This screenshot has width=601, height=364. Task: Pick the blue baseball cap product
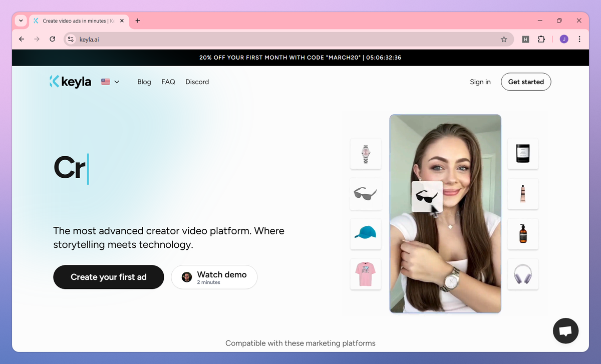(366, 234)
